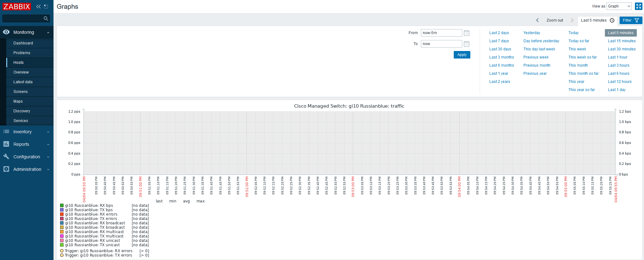Click the Zoom out button
Viewport: 644px width, 260px height.
pos(555,20)
